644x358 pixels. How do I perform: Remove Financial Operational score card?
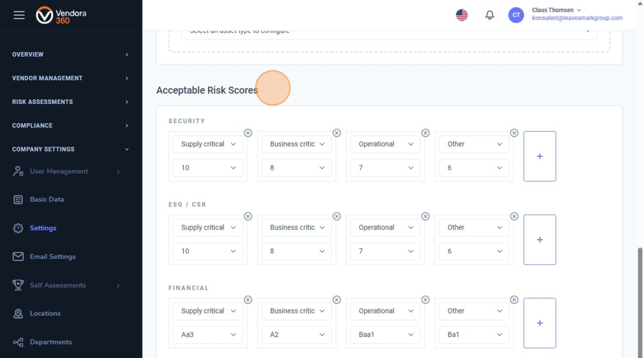click(425, 300)
